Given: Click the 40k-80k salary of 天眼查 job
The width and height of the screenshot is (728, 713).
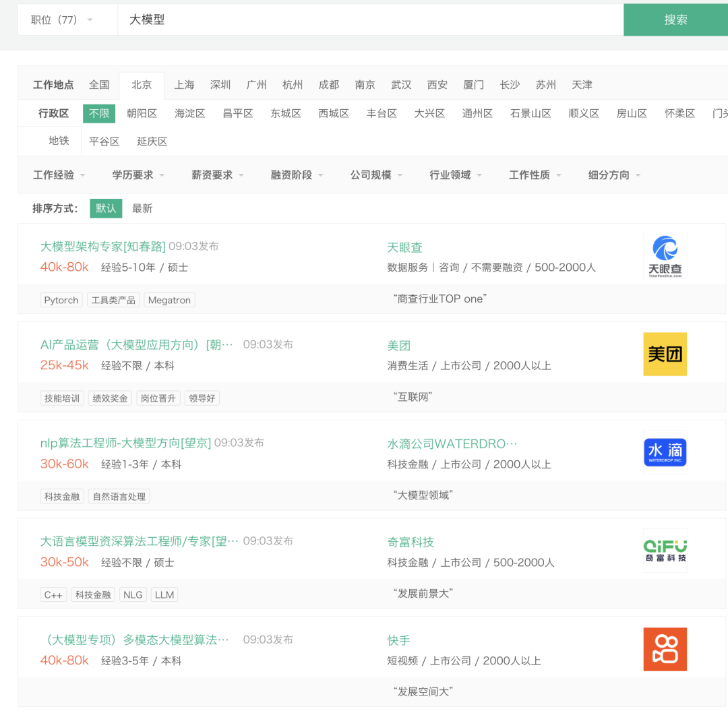Looking at the screenshot, I should pos(64,268).
